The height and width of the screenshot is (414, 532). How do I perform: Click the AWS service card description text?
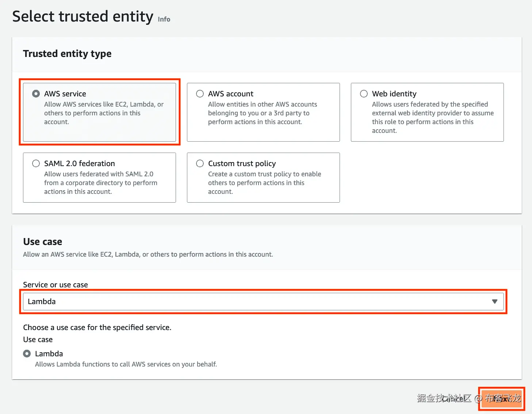tap(104, 113)
